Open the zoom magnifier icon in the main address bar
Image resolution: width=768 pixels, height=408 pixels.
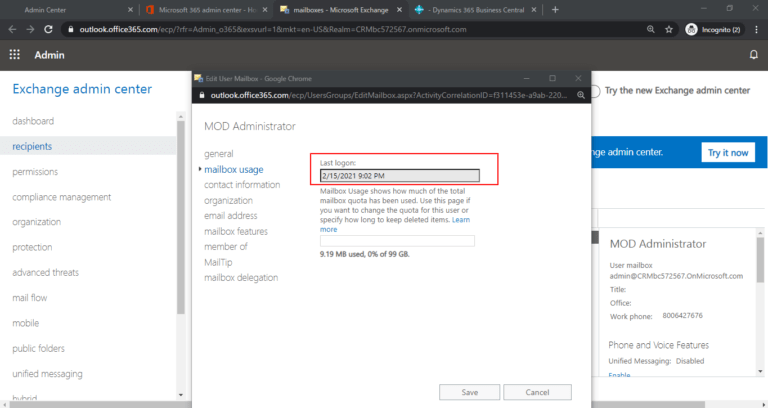[650, 29]
